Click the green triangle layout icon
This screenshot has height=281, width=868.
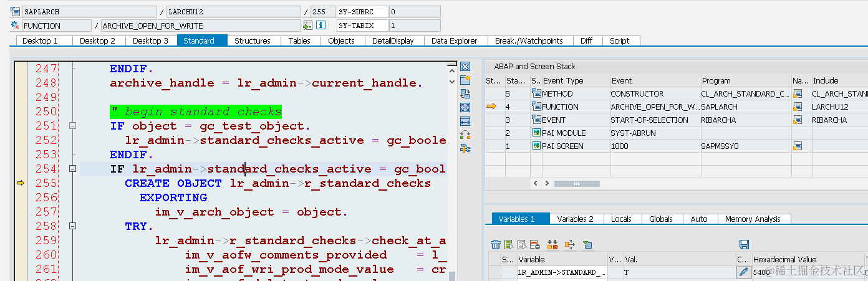(x=587, y=245)
